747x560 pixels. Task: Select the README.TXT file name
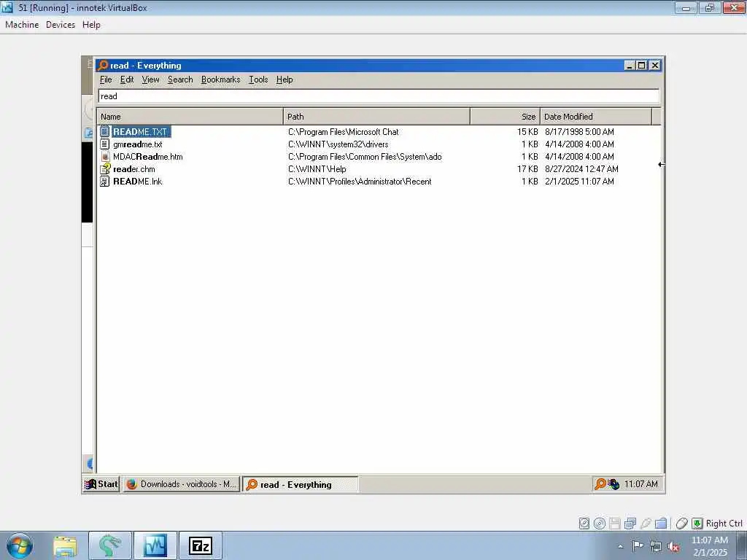pyautogui.click(x=140, y=132)
